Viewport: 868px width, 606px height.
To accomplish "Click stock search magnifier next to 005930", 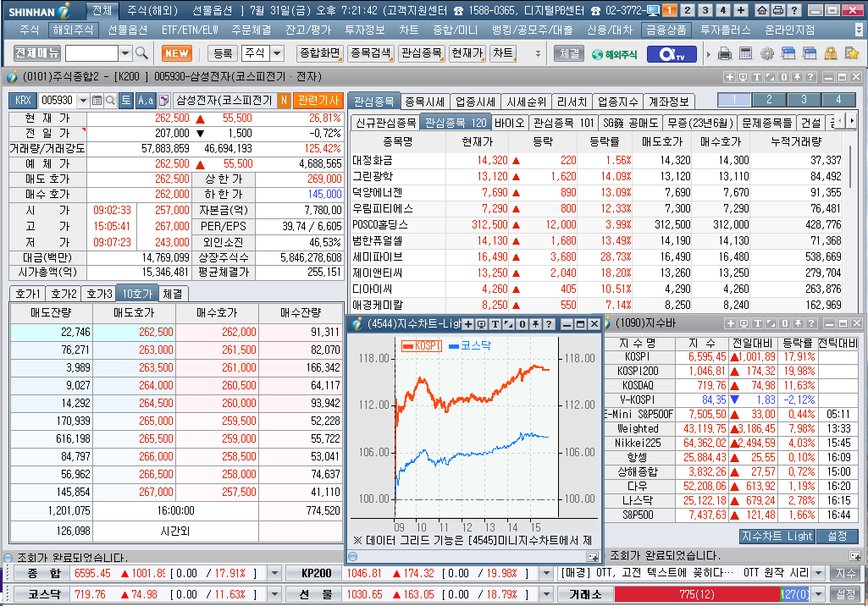I will pos(110,101).
